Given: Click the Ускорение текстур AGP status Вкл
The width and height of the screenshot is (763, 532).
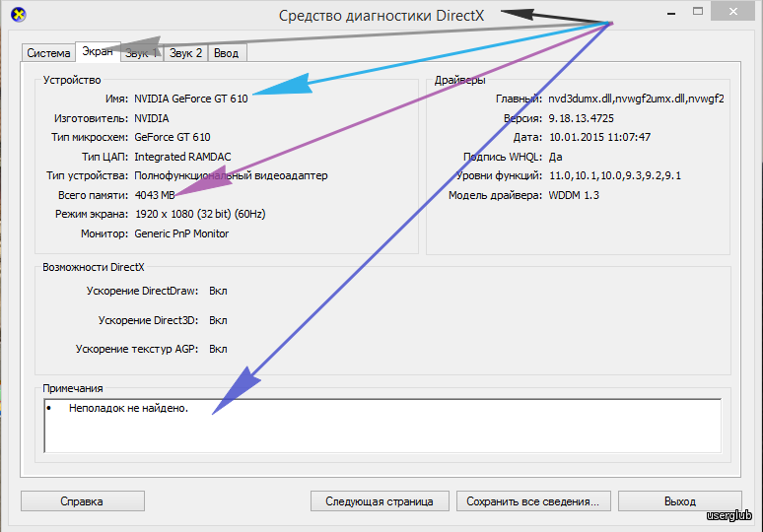Looking at the screenshot, I should pyautogui.click(x=218, y=349).
